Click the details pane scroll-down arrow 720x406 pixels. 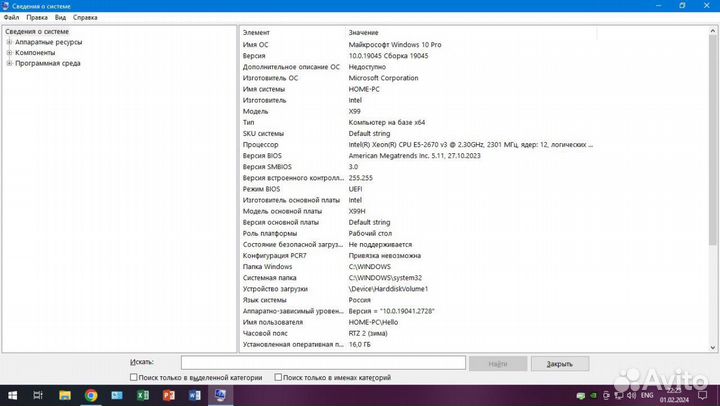pyautogui.click(x=713, y=348)
